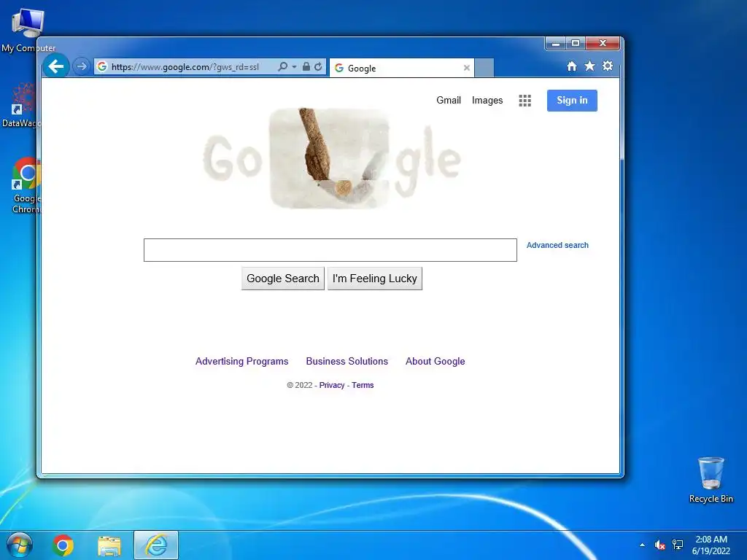Refresh the page with reload icon
This screenshot has width=747, height=560.
pyautogui.click(x=318, y=66)
